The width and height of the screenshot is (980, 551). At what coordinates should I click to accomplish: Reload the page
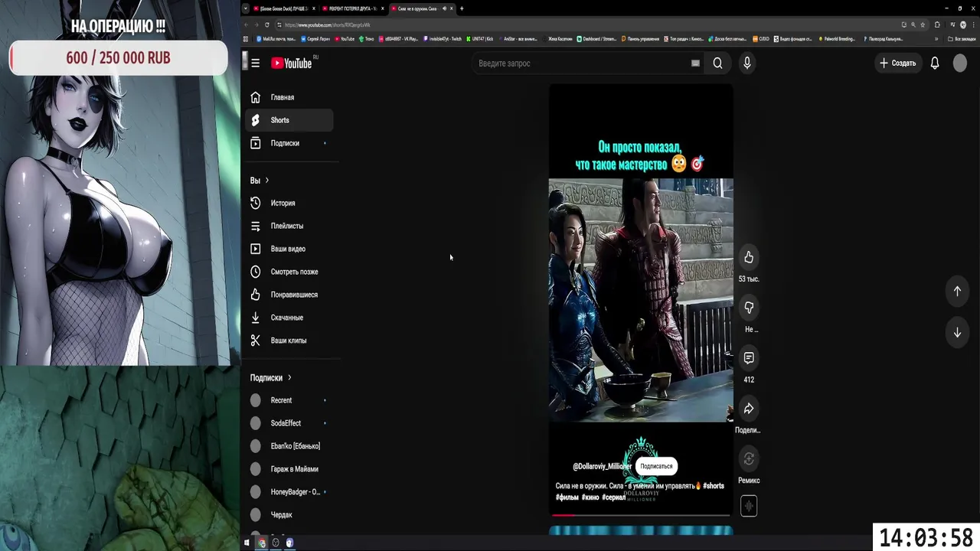[x=267, y=24]
